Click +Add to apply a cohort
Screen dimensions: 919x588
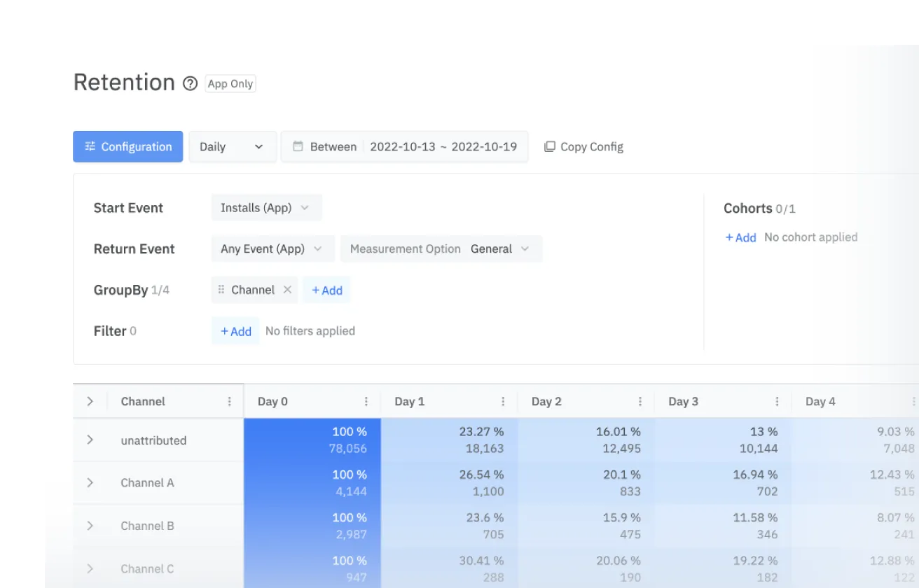point(740,237)
